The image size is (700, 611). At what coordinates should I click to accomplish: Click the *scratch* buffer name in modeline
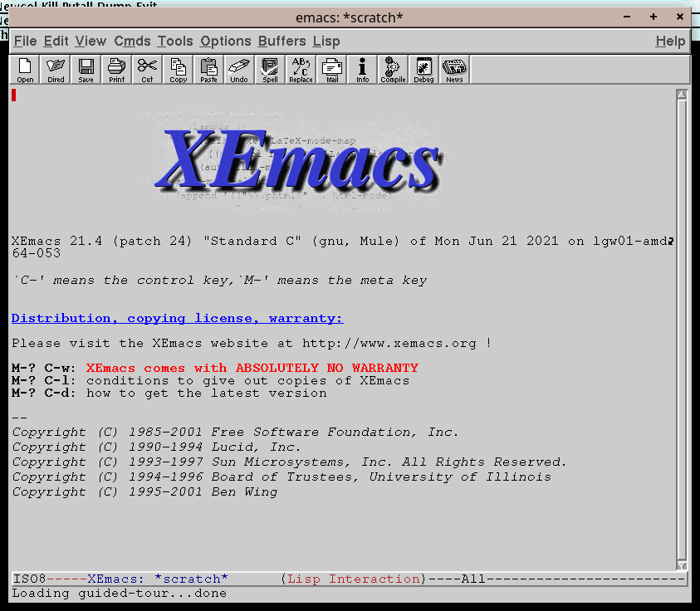(x=191, y=579)
